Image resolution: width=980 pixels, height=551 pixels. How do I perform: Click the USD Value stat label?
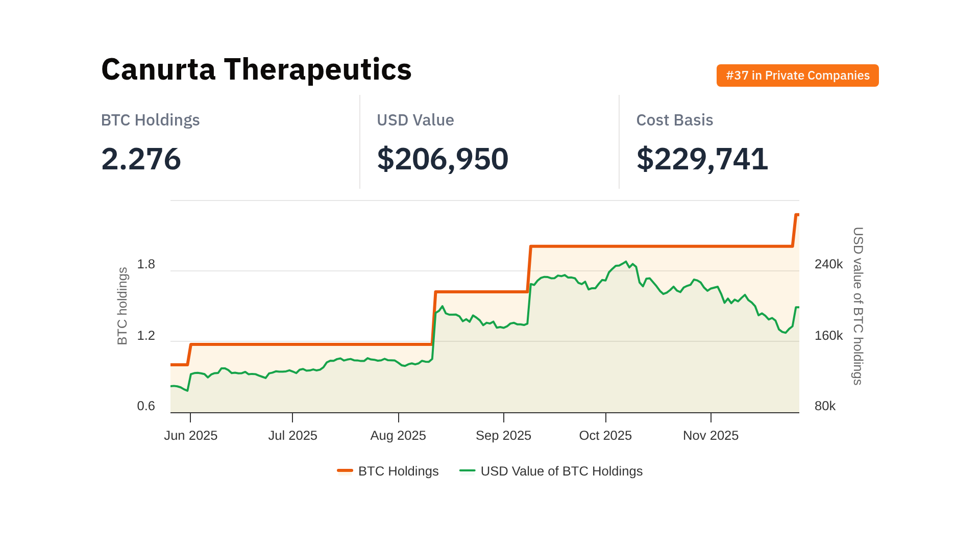pyautogui.click(x=415, y=120)
